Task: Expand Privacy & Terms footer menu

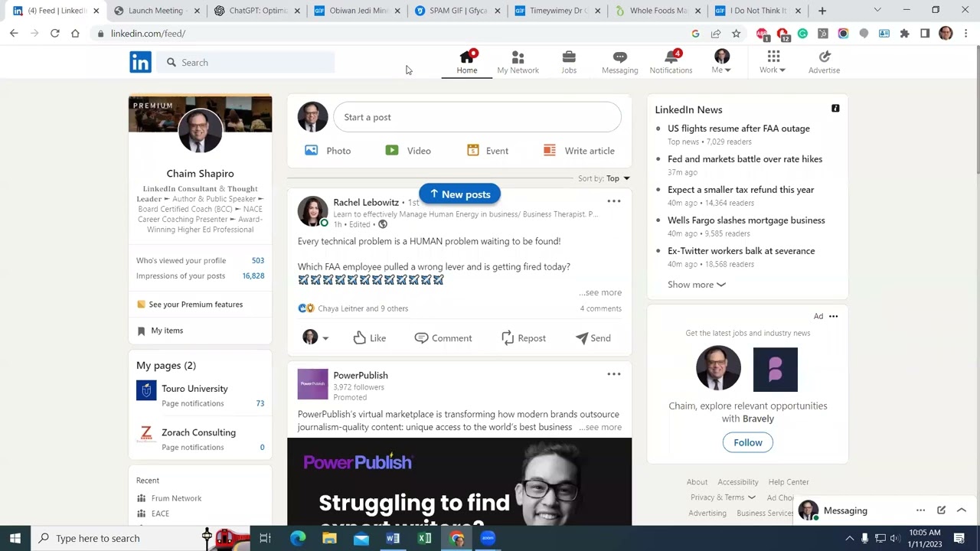Action: (723, 497)
